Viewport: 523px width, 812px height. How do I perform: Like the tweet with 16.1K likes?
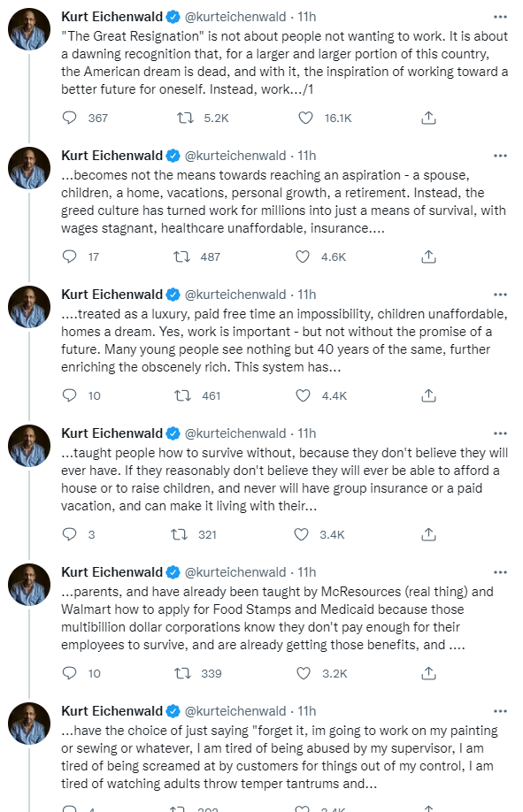(x=306, y=118)
